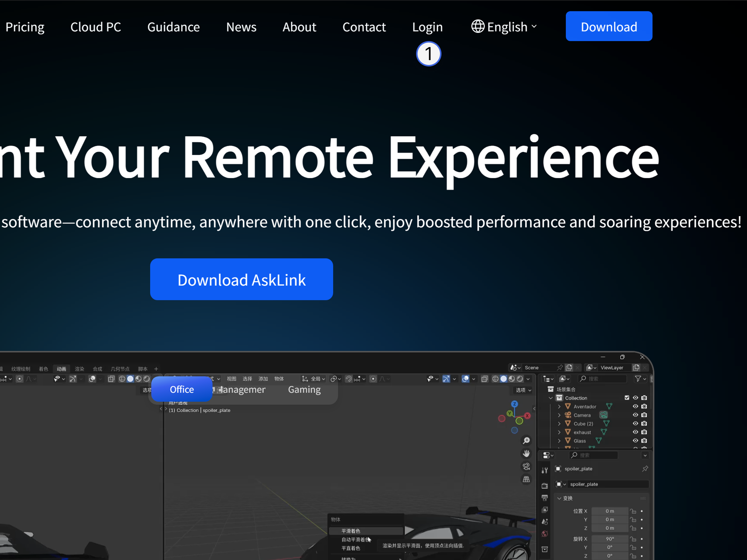Image resolution: width=747 pixels, height=560 pixels.
Task: Click the pan hand viewport icon
Action: 526,454
